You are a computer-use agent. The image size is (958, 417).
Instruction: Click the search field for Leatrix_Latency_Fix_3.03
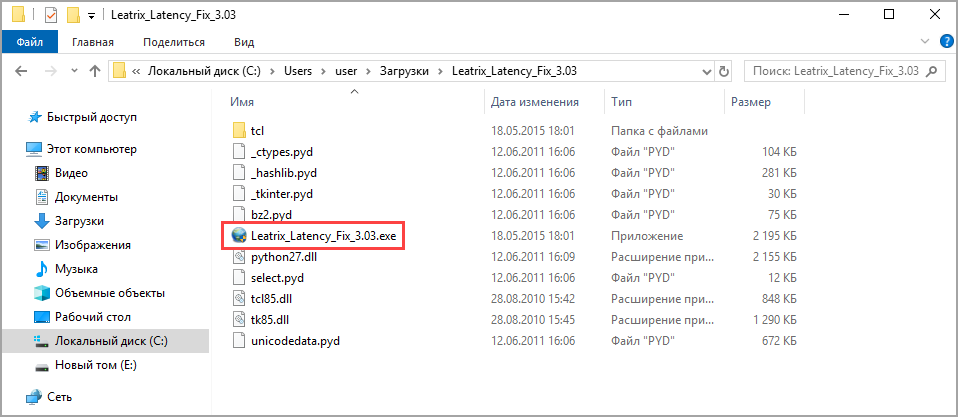[835, 71]
